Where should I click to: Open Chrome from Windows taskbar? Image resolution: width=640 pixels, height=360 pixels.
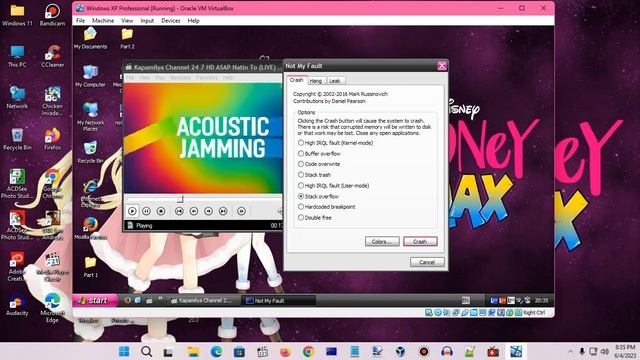point(309,351)
